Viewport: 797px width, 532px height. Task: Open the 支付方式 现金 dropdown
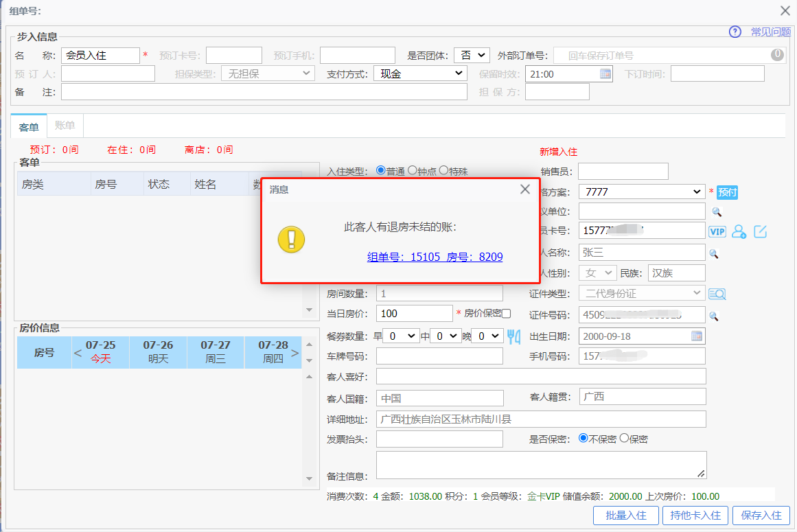420,73
